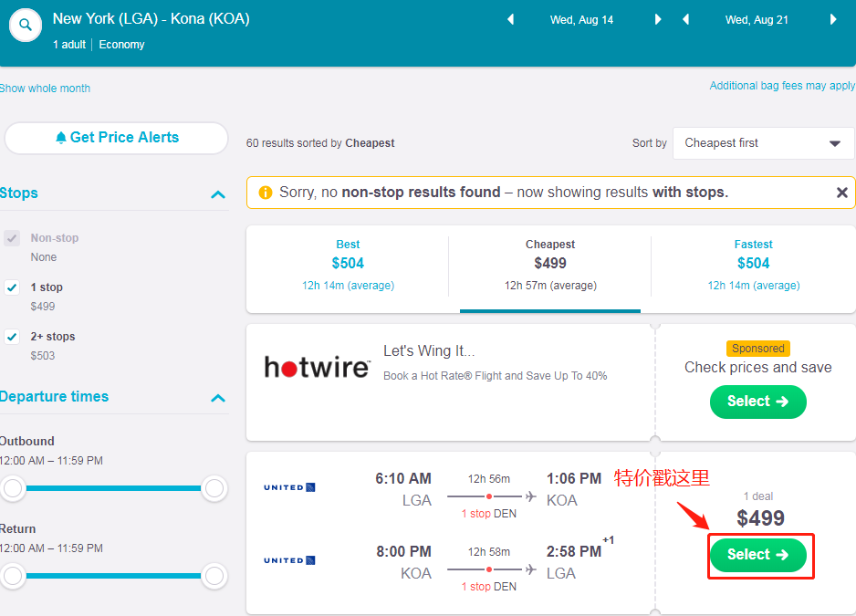Click the $499 price on United deal

click(x=760, y=518)
